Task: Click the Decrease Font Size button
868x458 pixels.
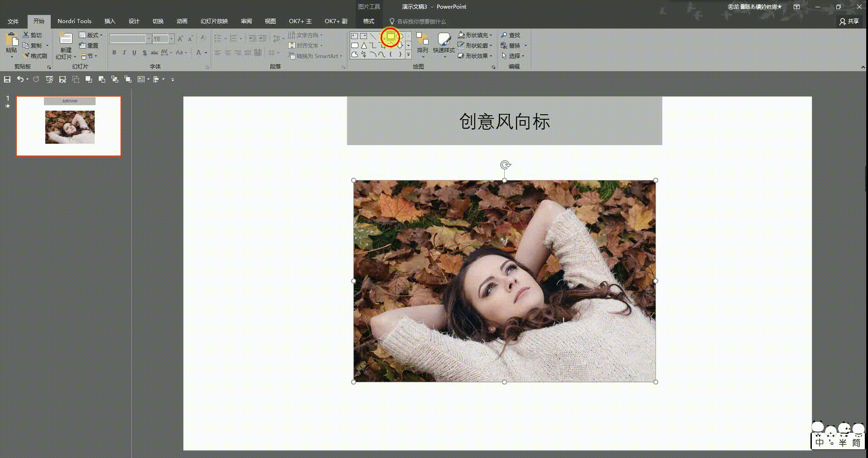Action: (x=190, y=39)
